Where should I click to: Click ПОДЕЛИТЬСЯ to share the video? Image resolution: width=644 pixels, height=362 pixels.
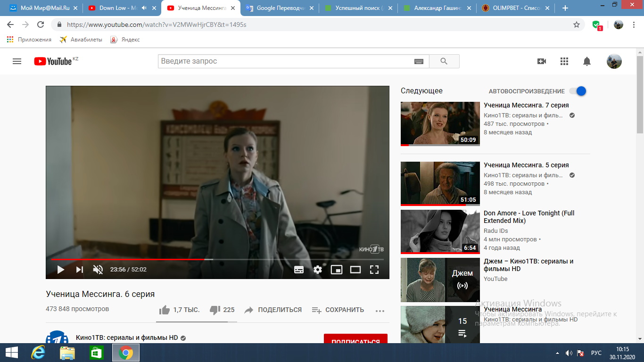tap(272, 310)
